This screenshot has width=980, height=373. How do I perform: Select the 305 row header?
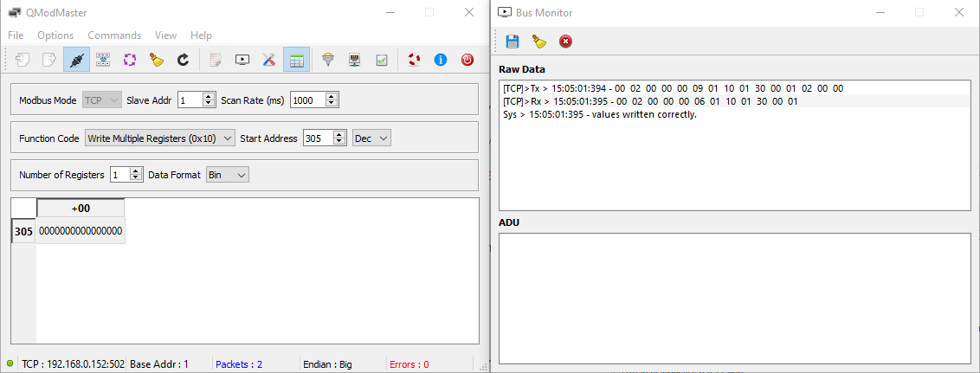pyautogui.click(x=23, y=231)
